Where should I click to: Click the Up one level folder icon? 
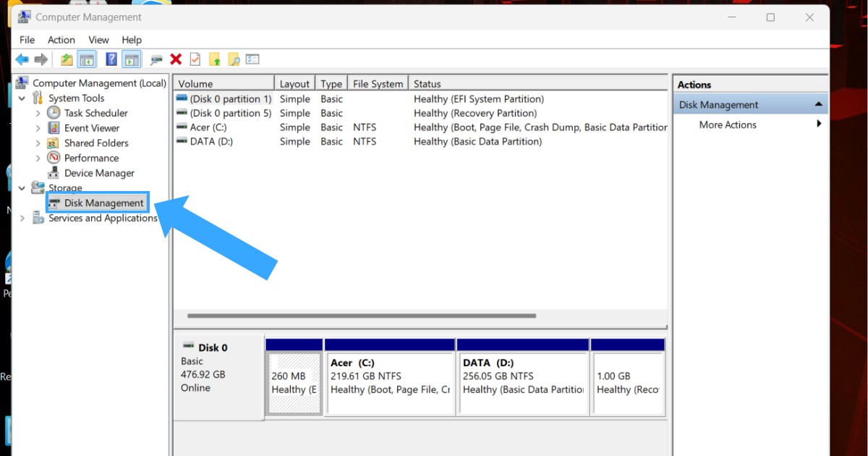67,59
